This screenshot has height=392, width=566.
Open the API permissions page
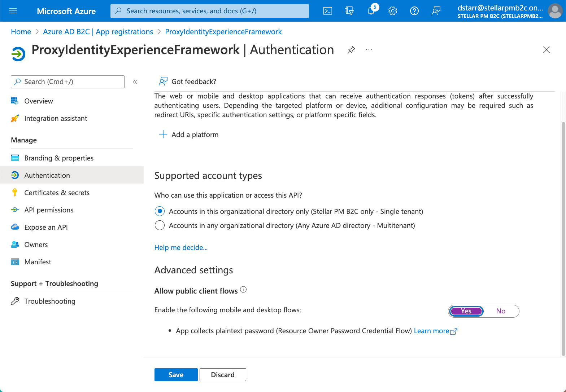49,210
